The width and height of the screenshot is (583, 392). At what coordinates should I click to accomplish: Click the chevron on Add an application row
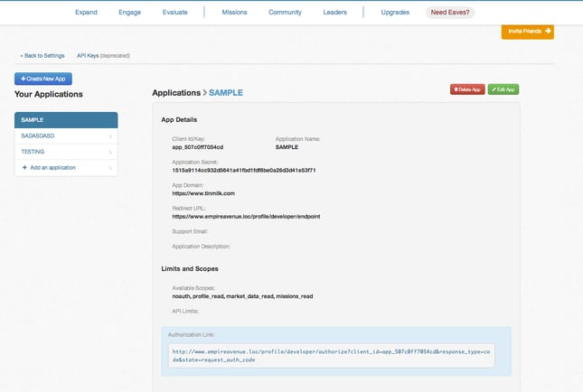tap(111, 167)
